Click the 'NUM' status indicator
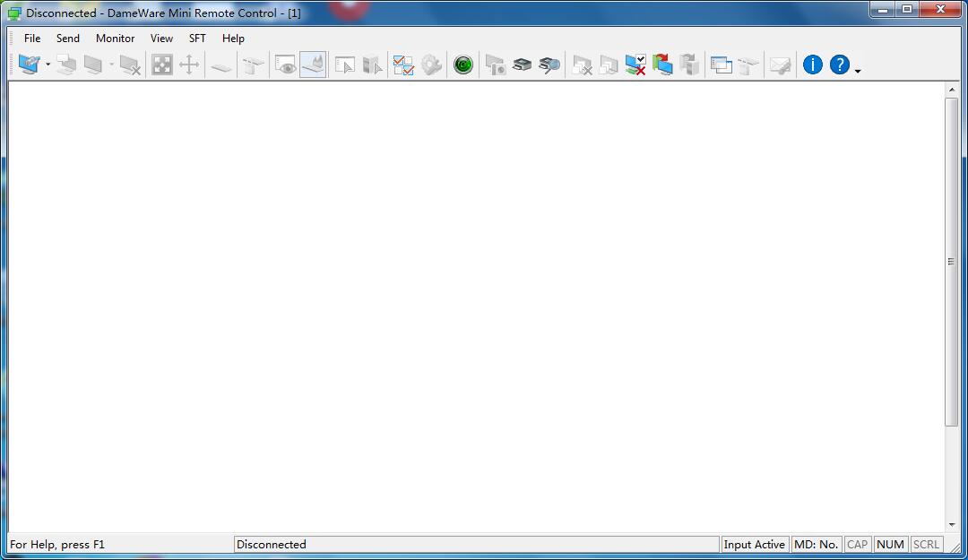This screenshot has height=560, width=968. click(890, 545)
